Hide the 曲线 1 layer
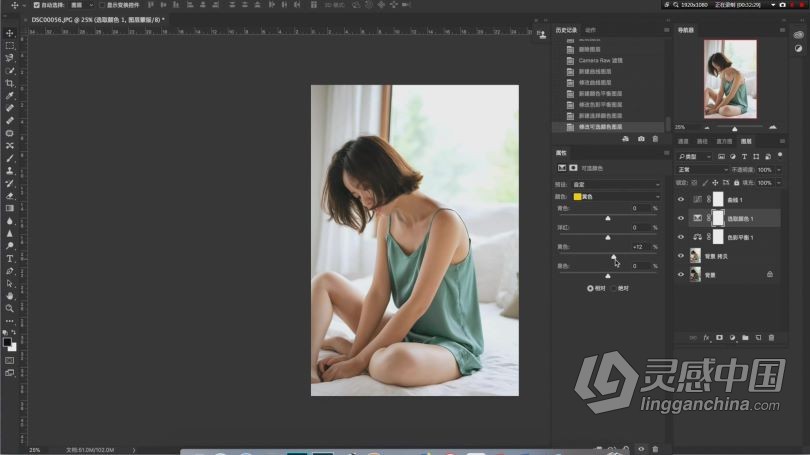Image resolution: width=810 pixels, height=455 pixels. (681, 200)
